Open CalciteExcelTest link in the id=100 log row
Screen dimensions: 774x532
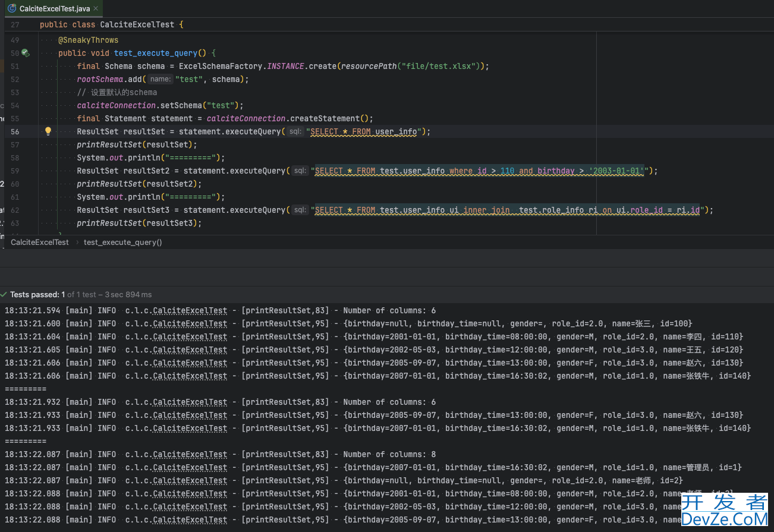tap(190, 323)
